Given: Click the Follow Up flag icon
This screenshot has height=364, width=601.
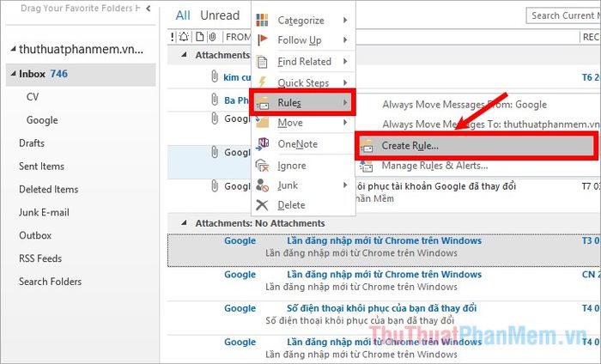Looking at the screenshot, I should pyautogui.click(x=263, y=39).
